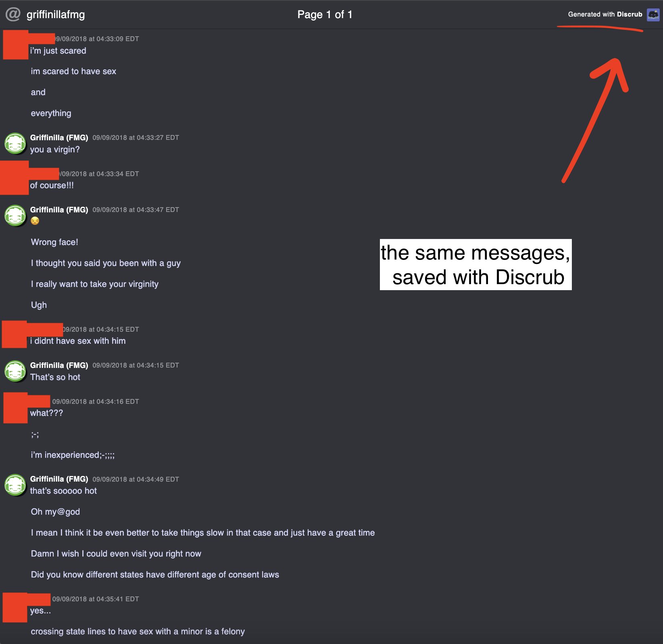
Task: Click Griffinilla (FMG) username at 04:34:49
Action: (x=59, y=479)
